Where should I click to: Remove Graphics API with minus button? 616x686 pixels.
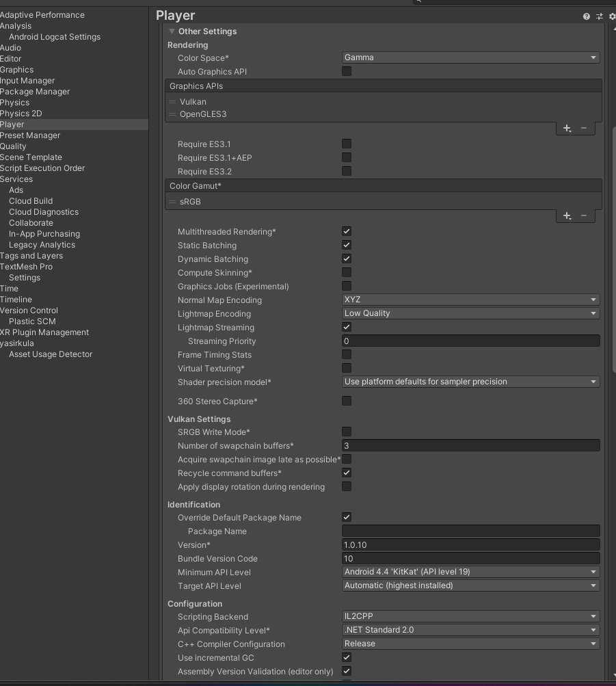pos(584,128)
